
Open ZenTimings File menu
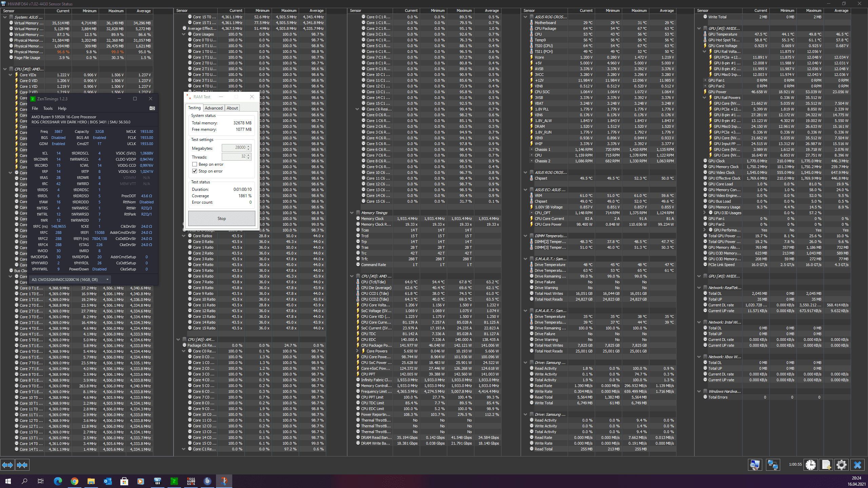click(35, 108)
